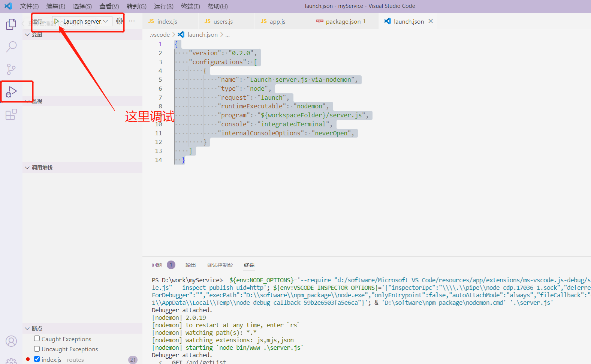Open the Search view in the activity bar
591x364 pixels.
(11, 47)
